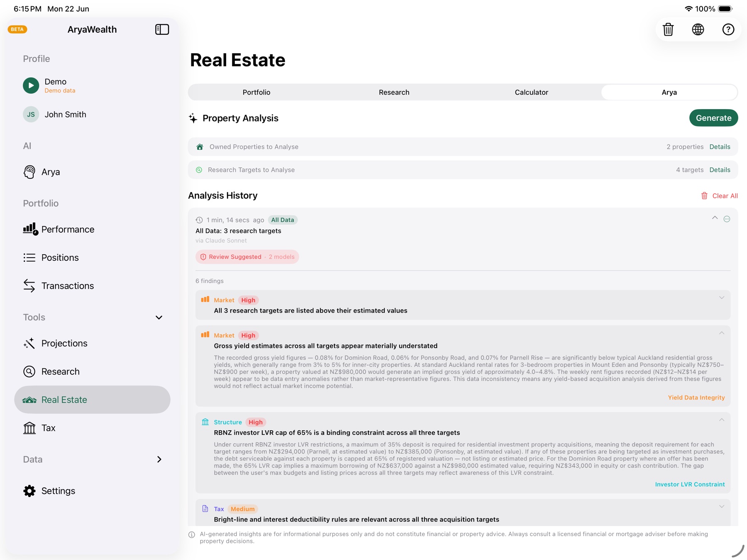Click the battery indicator in status bar
This screenshot has height=560, width=747.
click(726, 9)
